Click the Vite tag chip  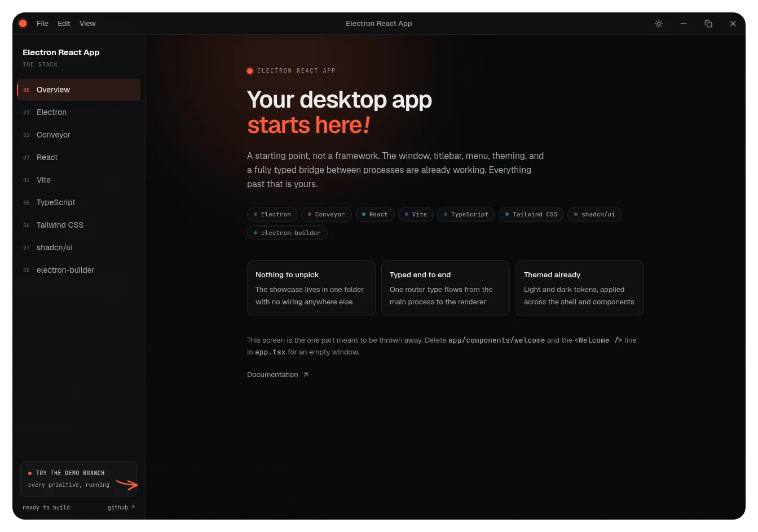click(416, 214)
